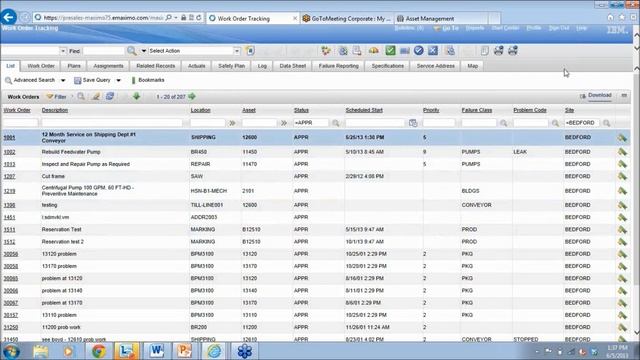640x360 pixels.
Task: Open the Problem Code filter lookup magnifier
Action: click(555, 123)
